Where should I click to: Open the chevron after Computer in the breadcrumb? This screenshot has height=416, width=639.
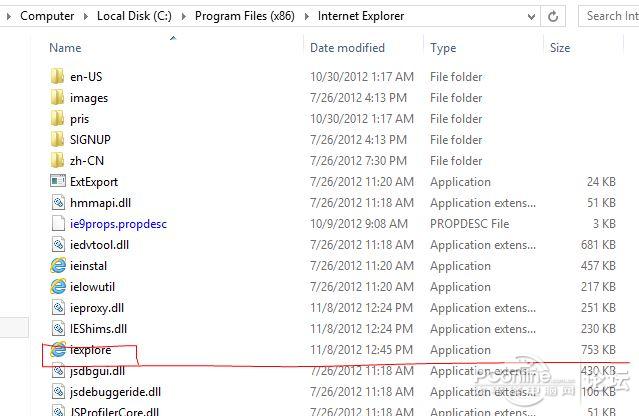coord(87,16)
